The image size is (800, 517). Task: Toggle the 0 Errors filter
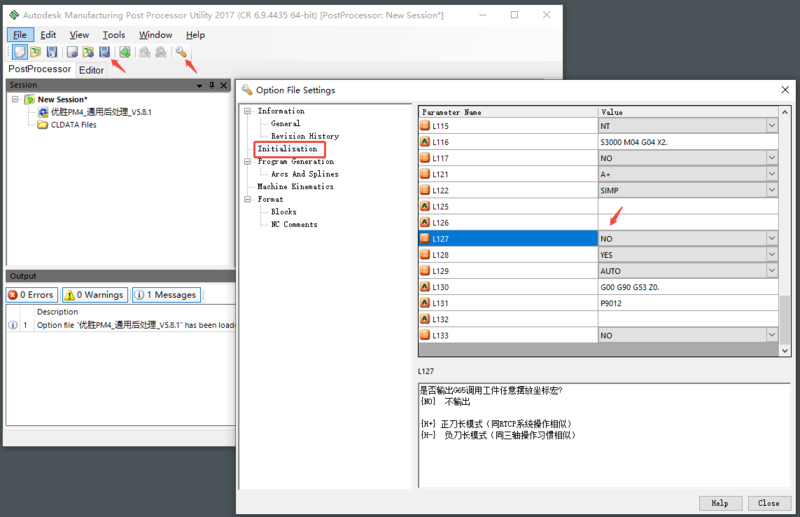coord(31,295)
